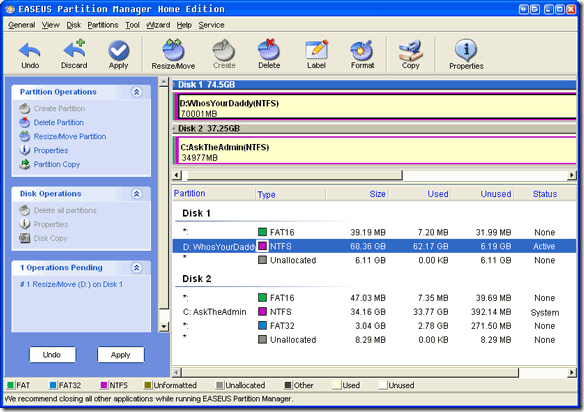This screenshot has height=412, width=584.
Task: Select Disk 1 Unallocated 6.11 GB row
Action: [x=374, y=260]
